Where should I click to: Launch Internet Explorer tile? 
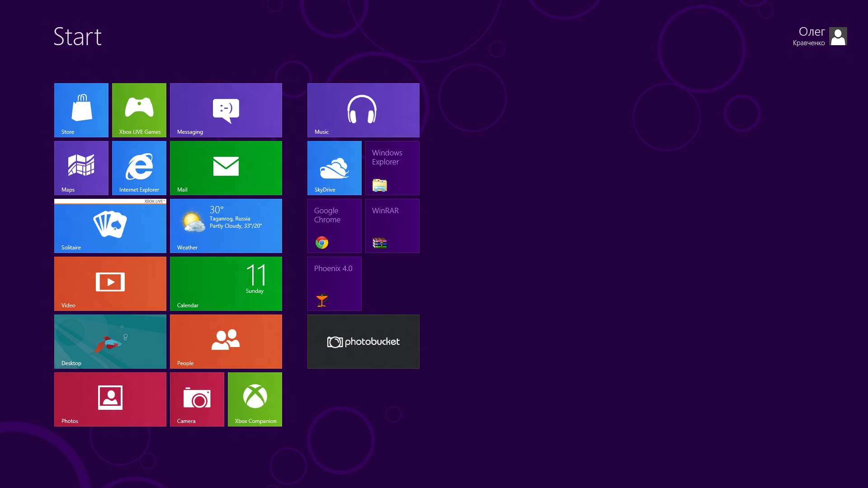(139, 168)
